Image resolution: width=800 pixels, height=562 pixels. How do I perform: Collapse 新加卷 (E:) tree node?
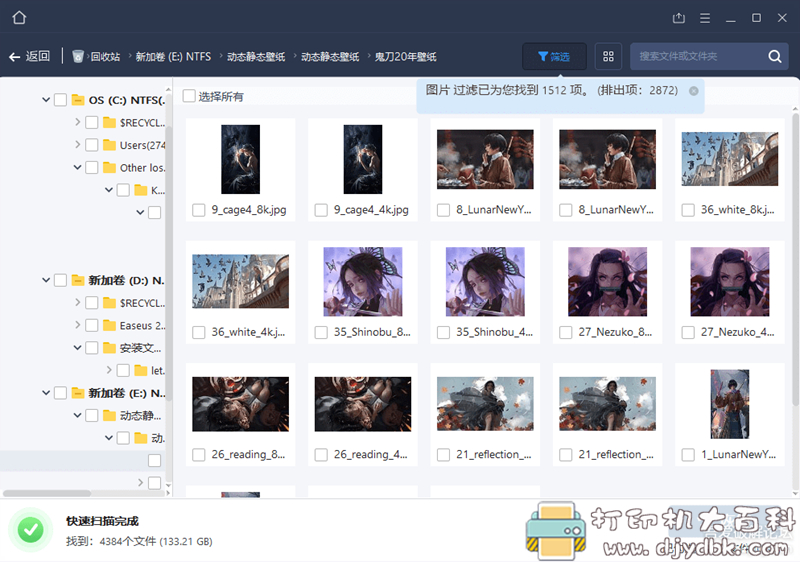click(x=46, y=393)
